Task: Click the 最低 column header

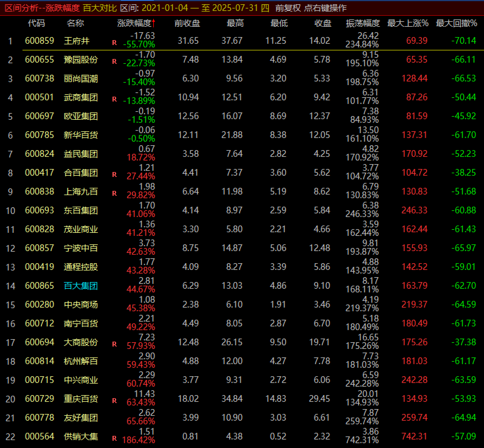Action: click(x=279, y=23)
